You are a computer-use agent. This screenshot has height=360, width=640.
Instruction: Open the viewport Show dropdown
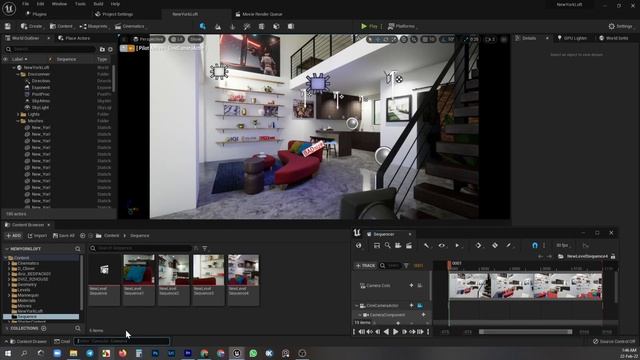point(196,39)
